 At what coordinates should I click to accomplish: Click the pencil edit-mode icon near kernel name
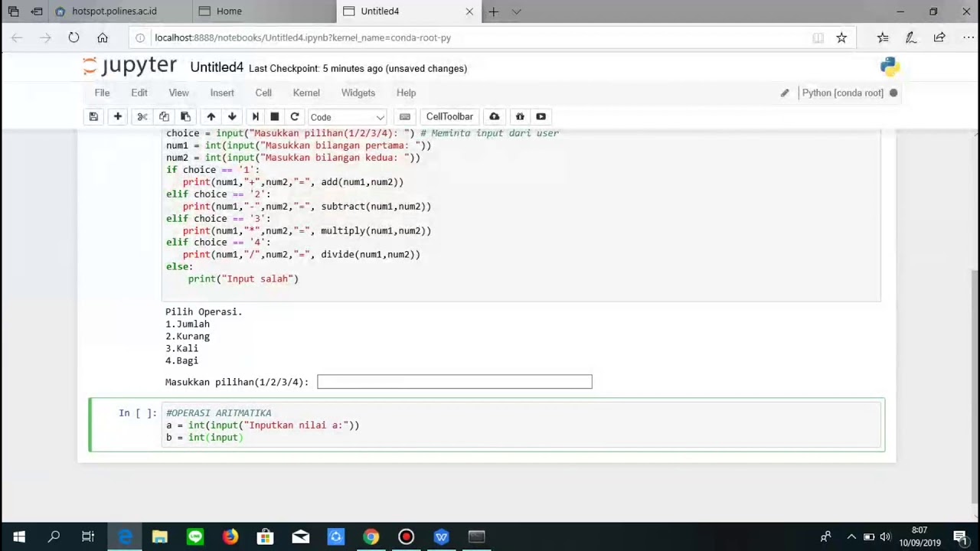point(785,93)
